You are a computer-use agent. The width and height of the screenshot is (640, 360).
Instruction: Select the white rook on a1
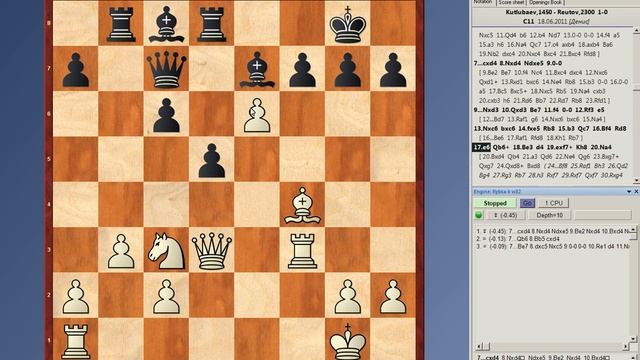coord(76,341)
